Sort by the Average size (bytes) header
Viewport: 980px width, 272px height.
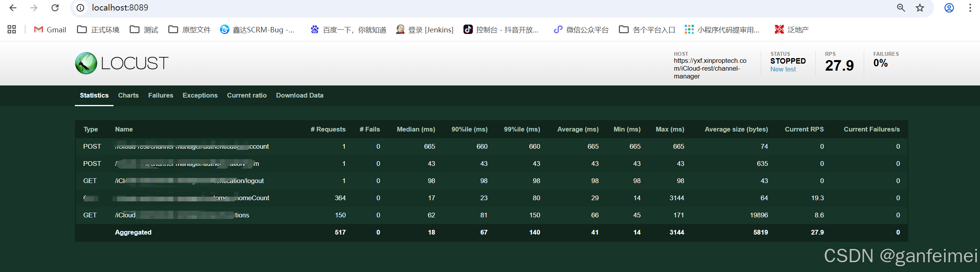click(x=736, y=129)
